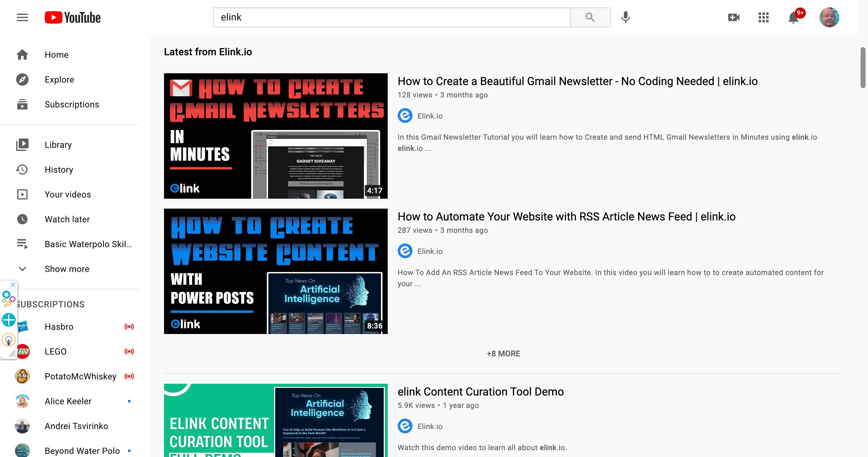This screenshot has width=868, height=457.
Task: Open the YouTube apps grid
Action: [x=763, y=17]
